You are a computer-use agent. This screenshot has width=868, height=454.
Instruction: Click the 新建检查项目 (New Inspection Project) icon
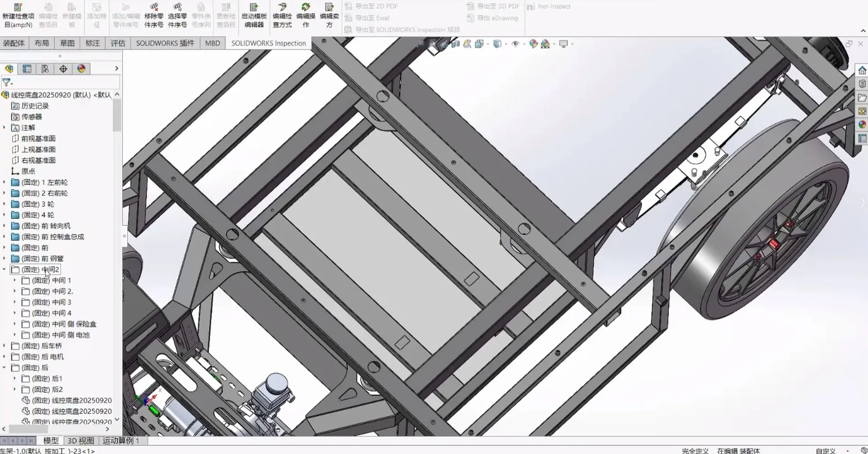click(18, 7)
